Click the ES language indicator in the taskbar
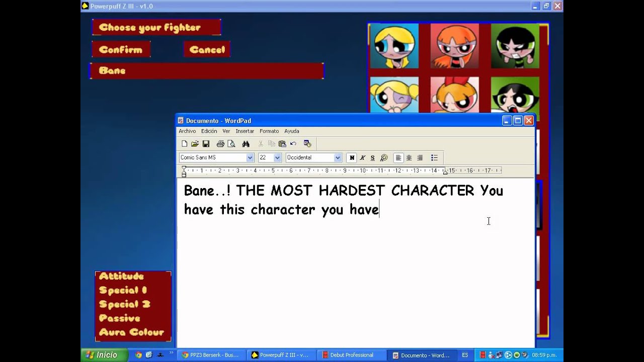 pos(465,355)
